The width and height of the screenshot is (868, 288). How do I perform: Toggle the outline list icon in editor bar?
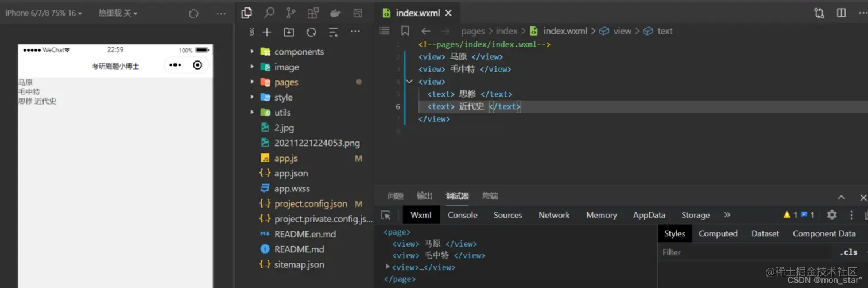(x=385, y=31)
